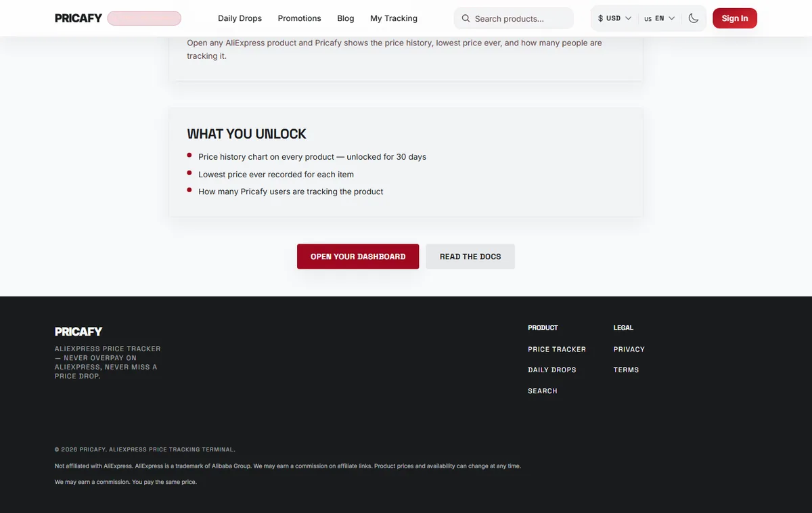Click 'Price history chart on every product' bullet
Image resolution: width=812 pixels, height=513 pixels.
click(313, 157)
